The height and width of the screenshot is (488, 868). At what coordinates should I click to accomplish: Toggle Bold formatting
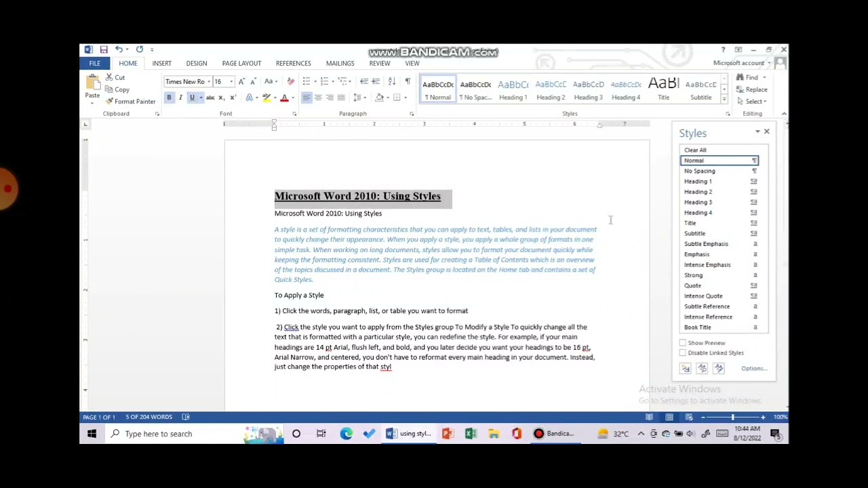pos(169,98)
